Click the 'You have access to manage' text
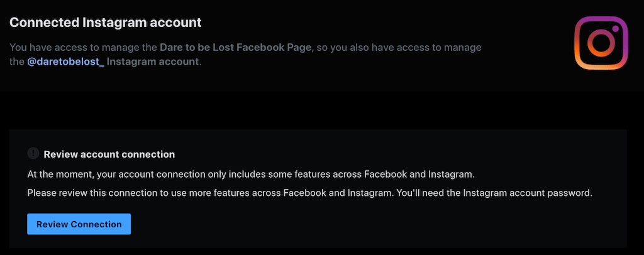The height and width of the screenshot is (255, 644). click(x=83, y=48)
